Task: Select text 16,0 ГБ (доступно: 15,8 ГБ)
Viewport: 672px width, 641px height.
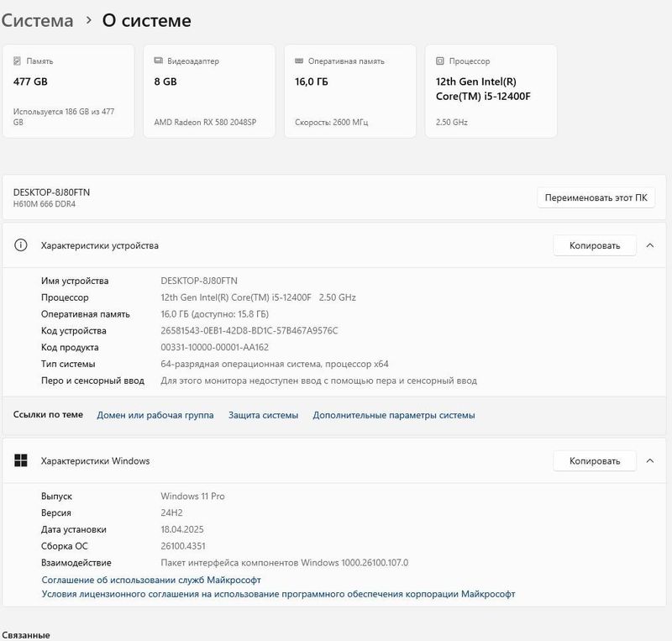Action: 215,314
